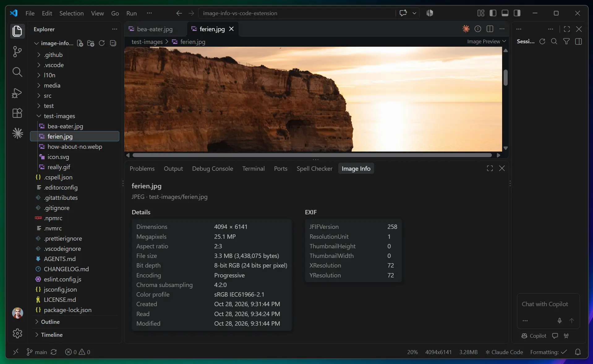Start voice input microphone in Copilot chat
The image size is (593, 364).
tap(559, 321)
